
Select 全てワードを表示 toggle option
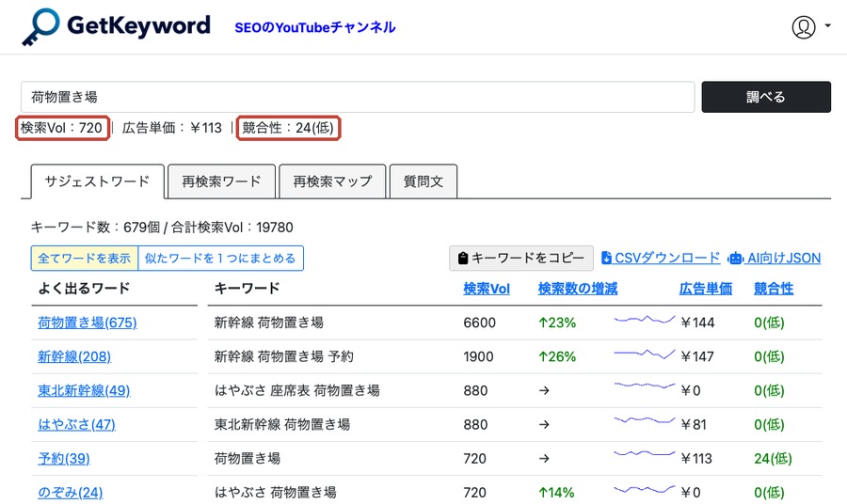(x=85, y=258)
